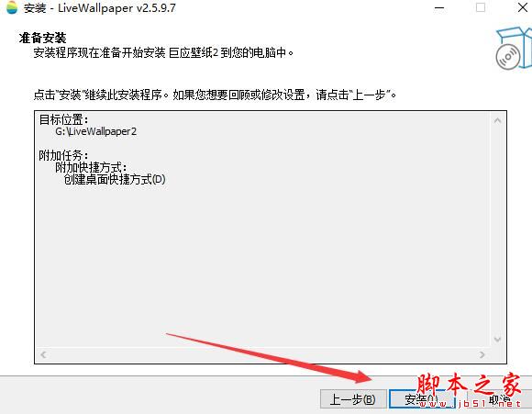
Task: Click the installer box and disc icon
Action: (514, 48)
